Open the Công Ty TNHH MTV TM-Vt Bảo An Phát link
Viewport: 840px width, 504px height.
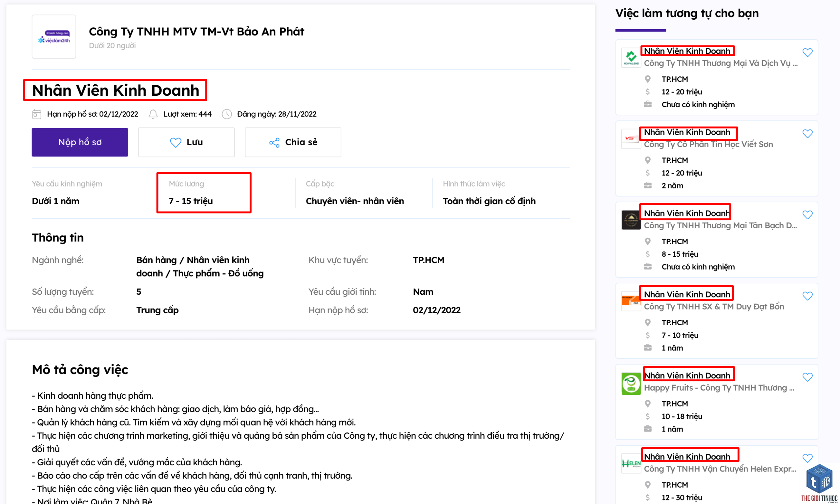point(197,31)
